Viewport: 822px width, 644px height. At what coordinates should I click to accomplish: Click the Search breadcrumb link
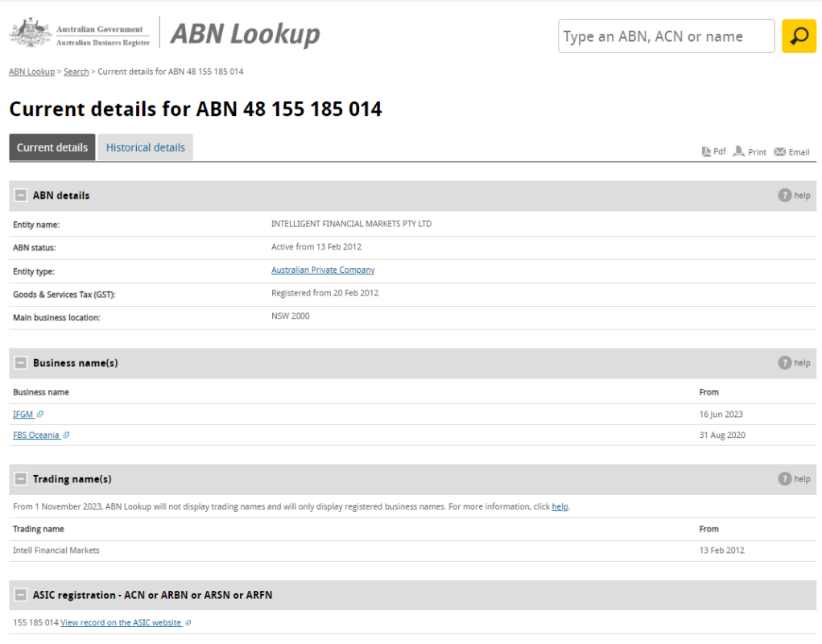76,72
